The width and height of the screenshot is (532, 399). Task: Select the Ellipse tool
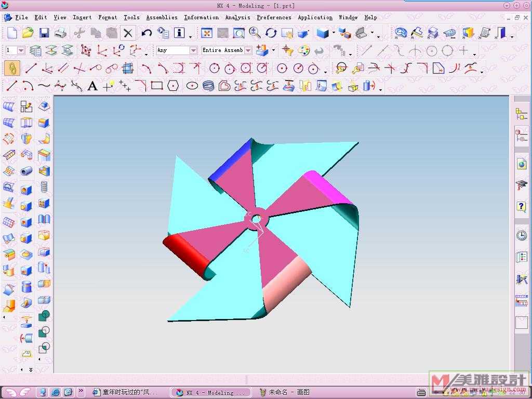[x=192, y=86]
